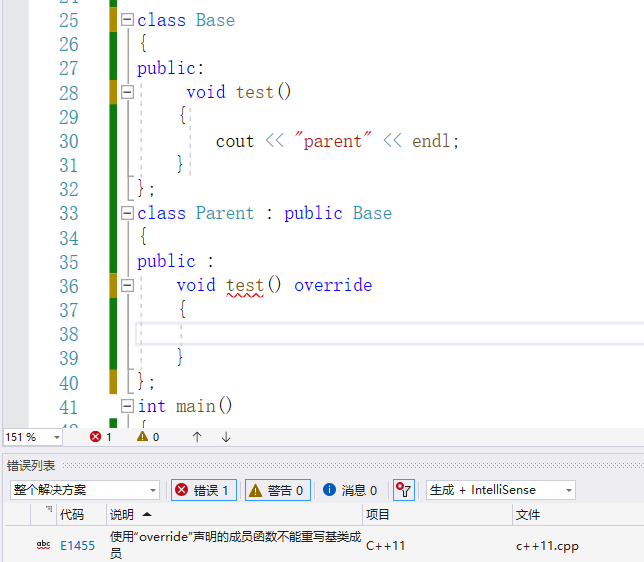Click the c++11.cpp file cell
The image size is (644, 562).
547,546
